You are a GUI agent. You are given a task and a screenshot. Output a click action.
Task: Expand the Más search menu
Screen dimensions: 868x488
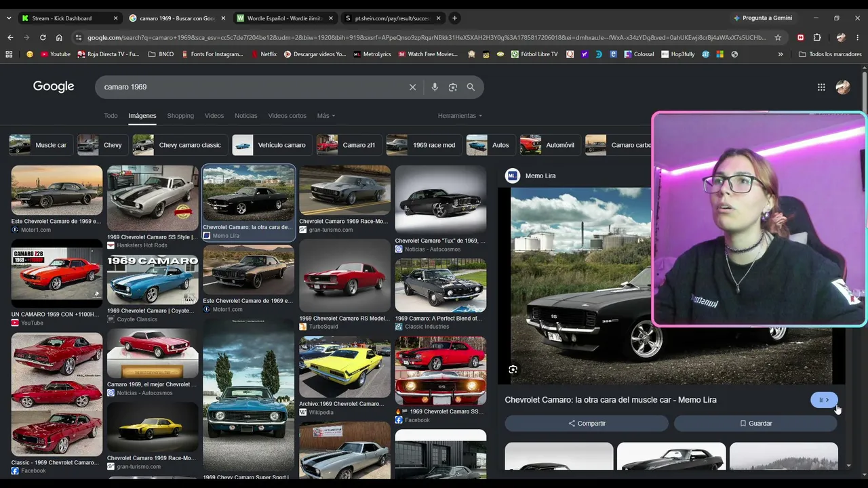(326, 116)
